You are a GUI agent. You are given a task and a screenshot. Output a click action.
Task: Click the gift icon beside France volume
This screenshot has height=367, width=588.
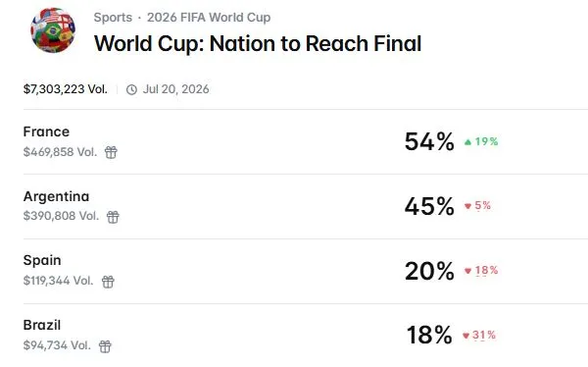coord(111,152)
